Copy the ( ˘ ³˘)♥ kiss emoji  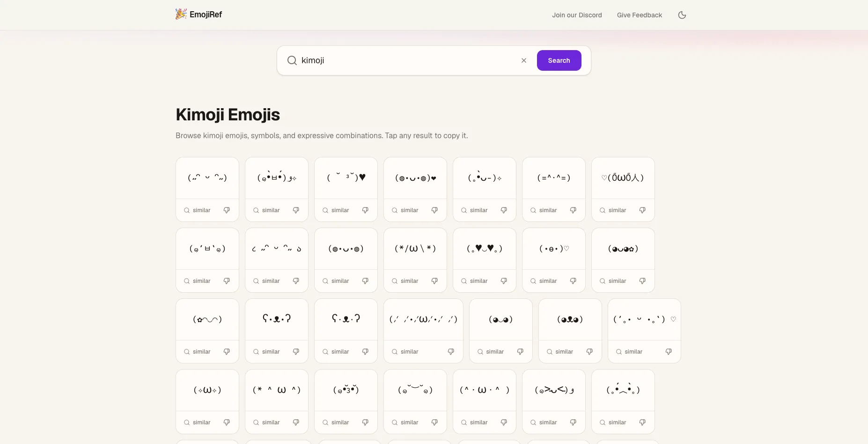[x=346, y=178]
